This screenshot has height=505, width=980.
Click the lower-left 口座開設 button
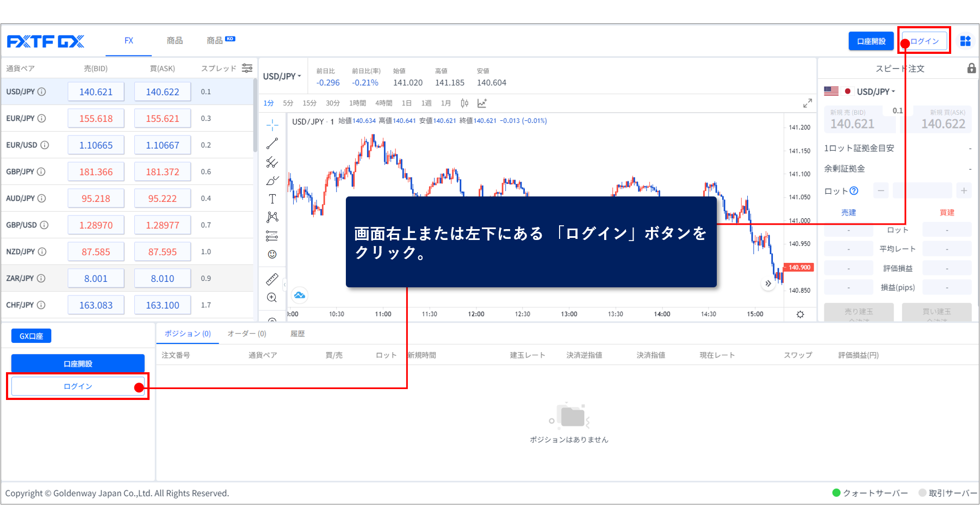pyautogui.click(x=78, y=364)
